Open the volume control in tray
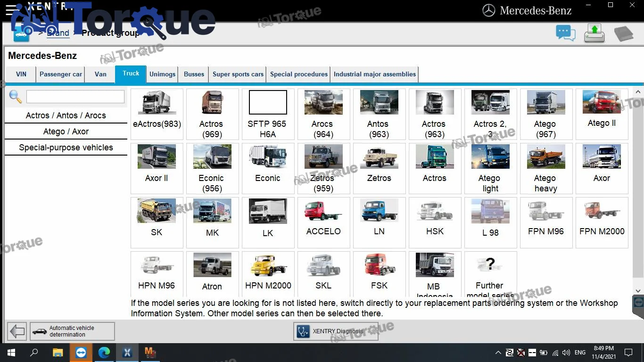 point(566,353)
